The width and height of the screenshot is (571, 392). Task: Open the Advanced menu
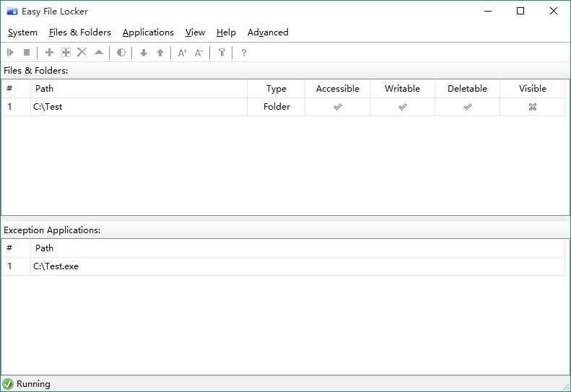click(268, 32)
